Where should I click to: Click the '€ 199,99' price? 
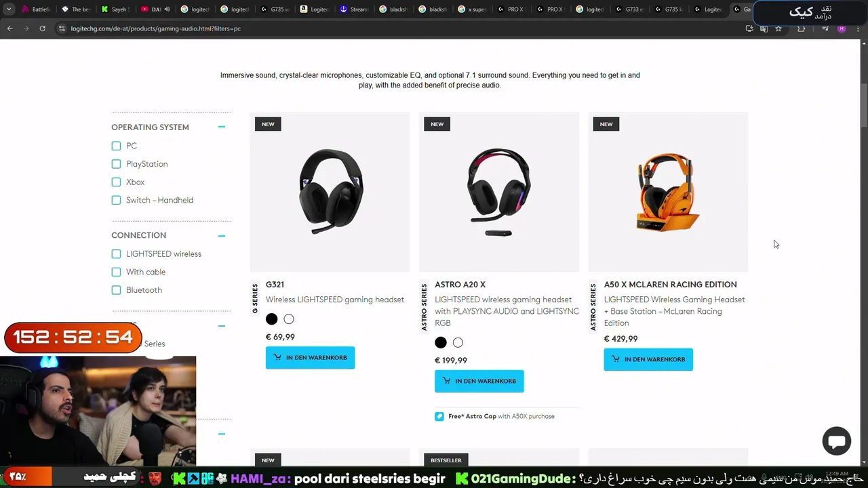click(x=451, y=361)
